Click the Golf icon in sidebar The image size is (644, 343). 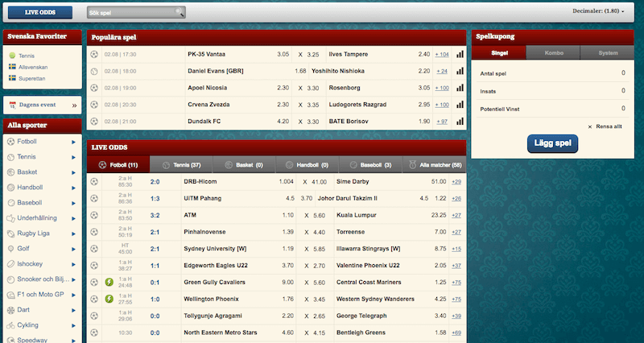click(10, 249)
